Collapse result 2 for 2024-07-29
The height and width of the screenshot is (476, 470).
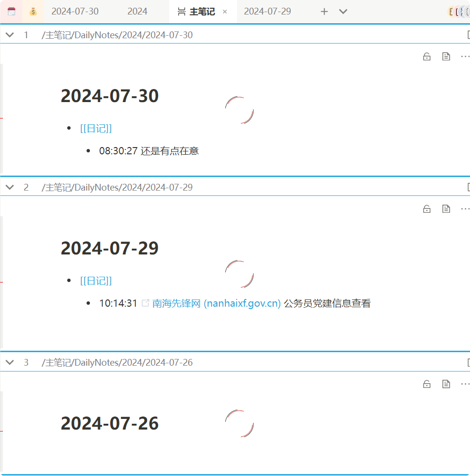[10, 187]
